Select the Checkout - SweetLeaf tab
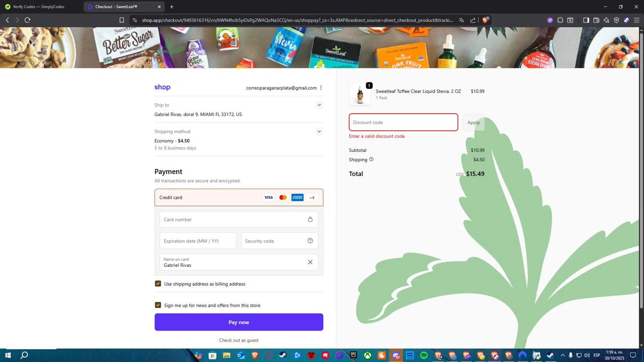 (x=125, y=7)
